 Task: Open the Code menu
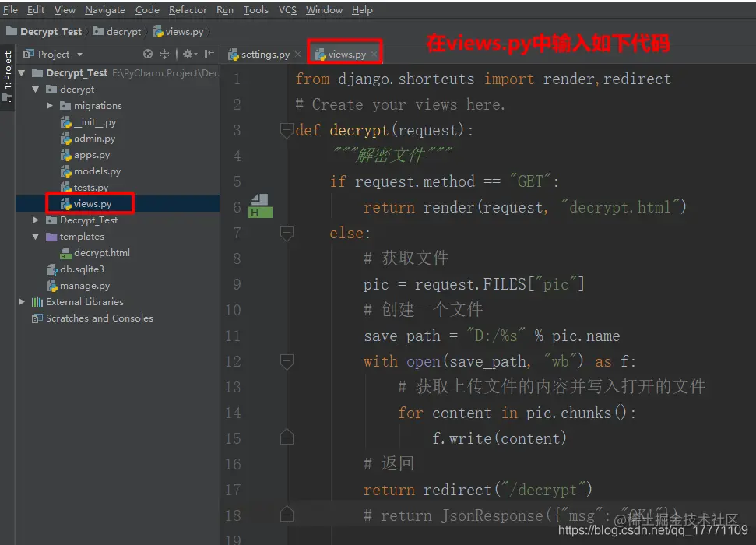point(147,9)
